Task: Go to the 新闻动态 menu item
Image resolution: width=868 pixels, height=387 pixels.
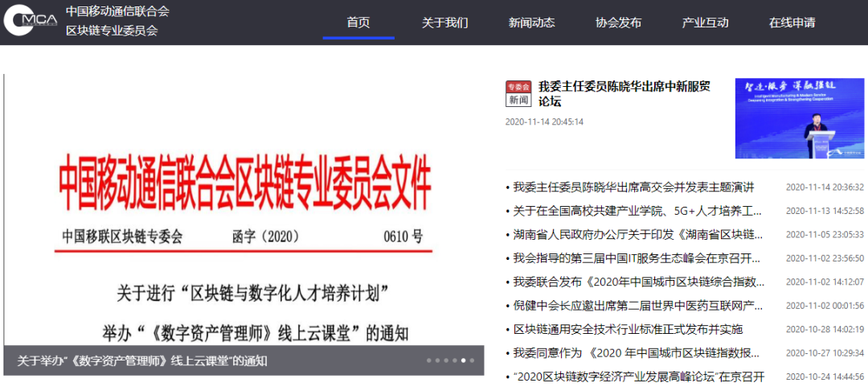Action: (x=531, y=23)
